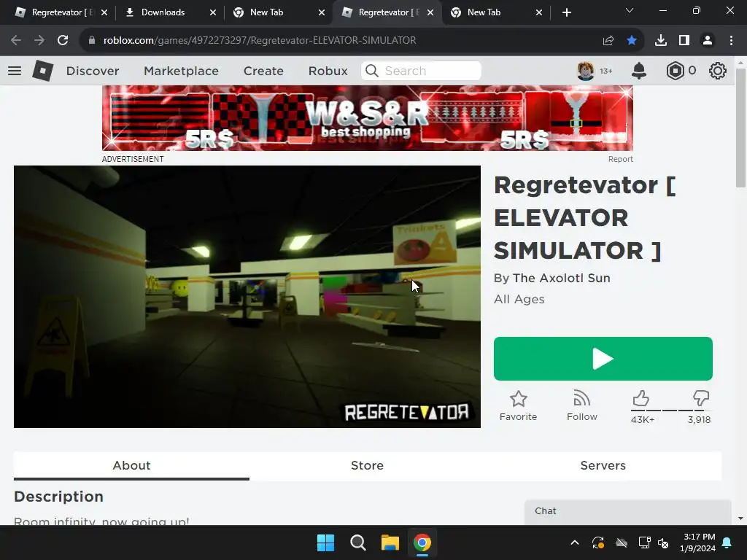Switch to the Servers tab
Image resolution: width=747 pixels, height=560 pixels.
(x=603, y=466)
